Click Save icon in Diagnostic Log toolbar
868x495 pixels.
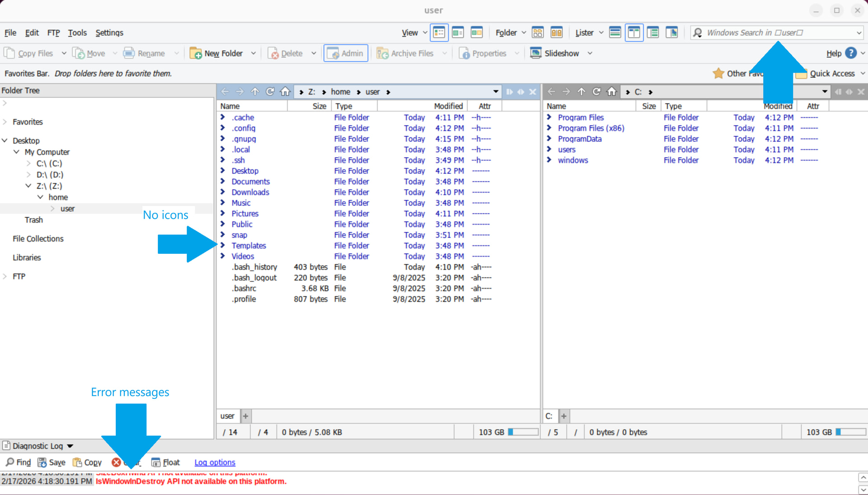click(x=42, y=462)
